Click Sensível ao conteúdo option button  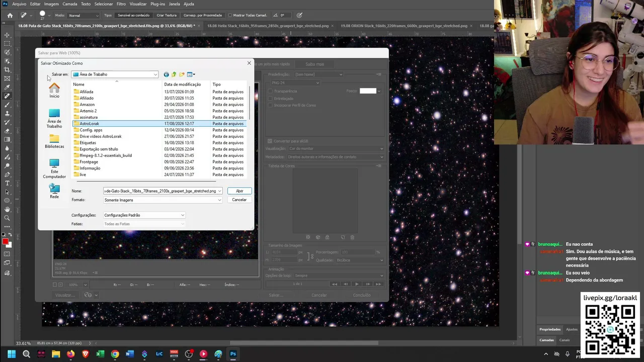pos(134,15)
